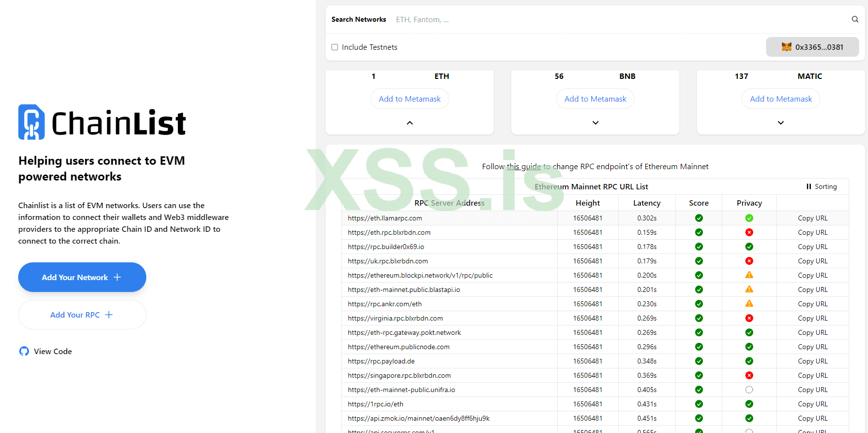Sort by the Latency column header

click(x=646, y=203)
